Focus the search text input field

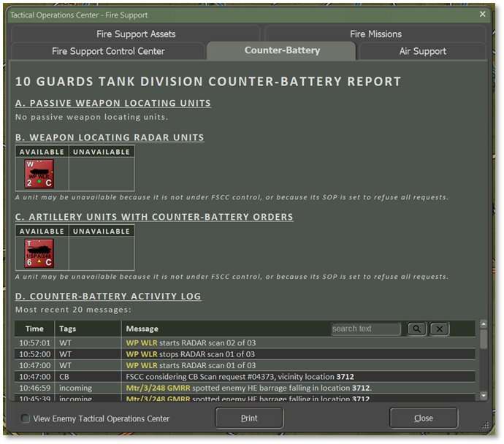(x=365, y=329)
